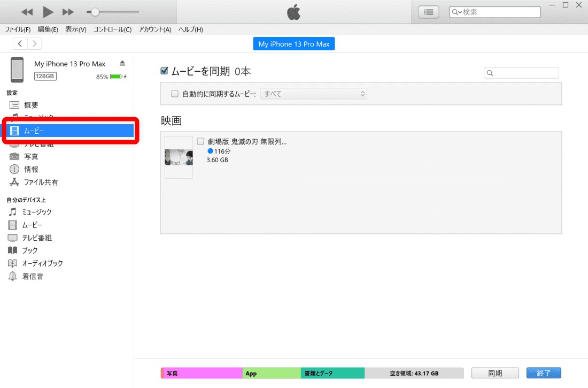This screenshot has width=588, height=388.
Task: Click the My iPhone 13 Pro Max tab button
Action: coord(293,44)
